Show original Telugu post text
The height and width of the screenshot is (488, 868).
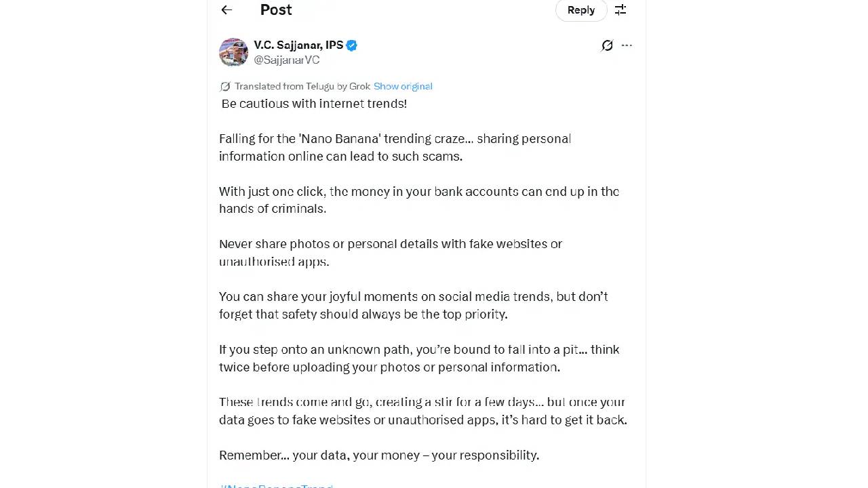click(x=403, y=86)
